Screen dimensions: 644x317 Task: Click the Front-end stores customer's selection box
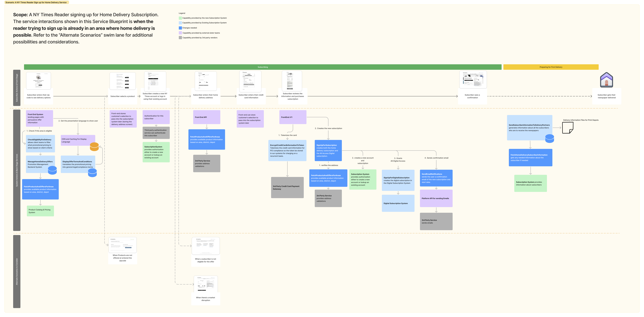point(123,119)
